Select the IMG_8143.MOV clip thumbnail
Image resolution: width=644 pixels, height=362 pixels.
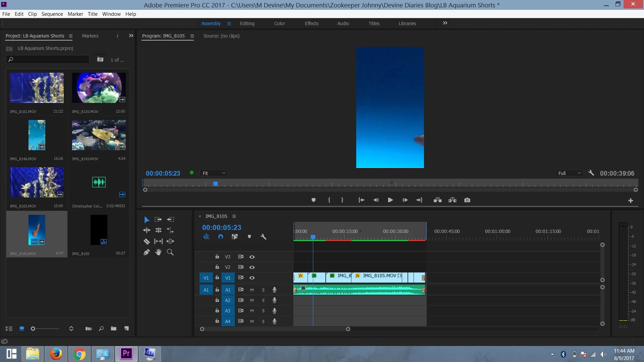[99, 135]
